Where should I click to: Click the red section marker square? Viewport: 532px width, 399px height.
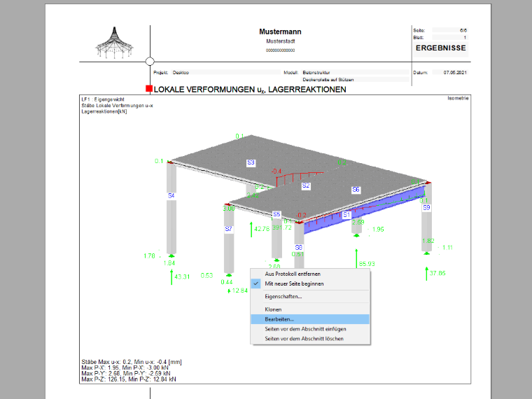tap(149, 89)
